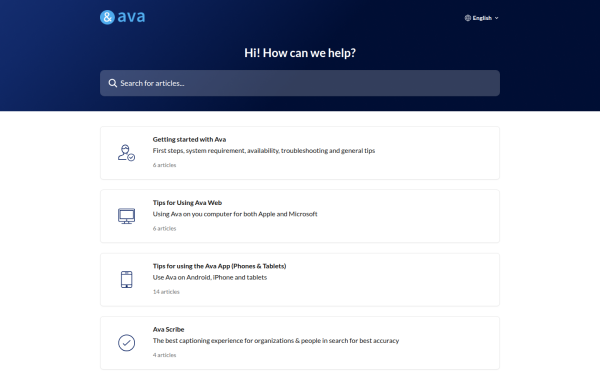
Task: Click the ava wordmark in the header
Action: (131, 17)
